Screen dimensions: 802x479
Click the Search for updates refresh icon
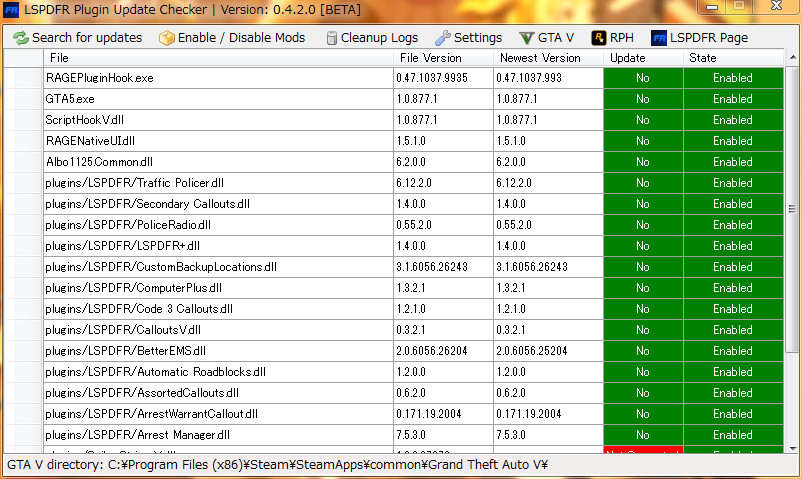pyautogui.click(x=20, y=38)
